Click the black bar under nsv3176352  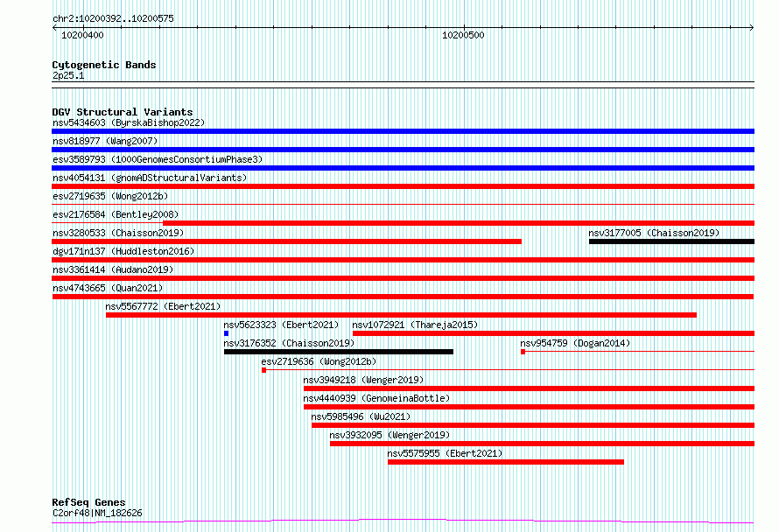[x=339, y=352]
